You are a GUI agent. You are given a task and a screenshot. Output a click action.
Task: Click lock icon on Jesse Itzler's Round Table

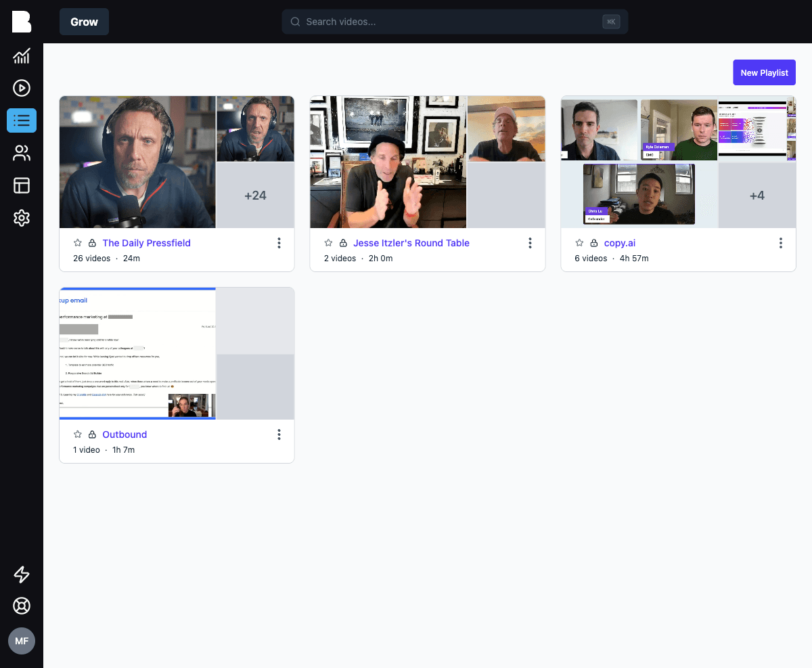pyautogui.click(x=343, y=243)
